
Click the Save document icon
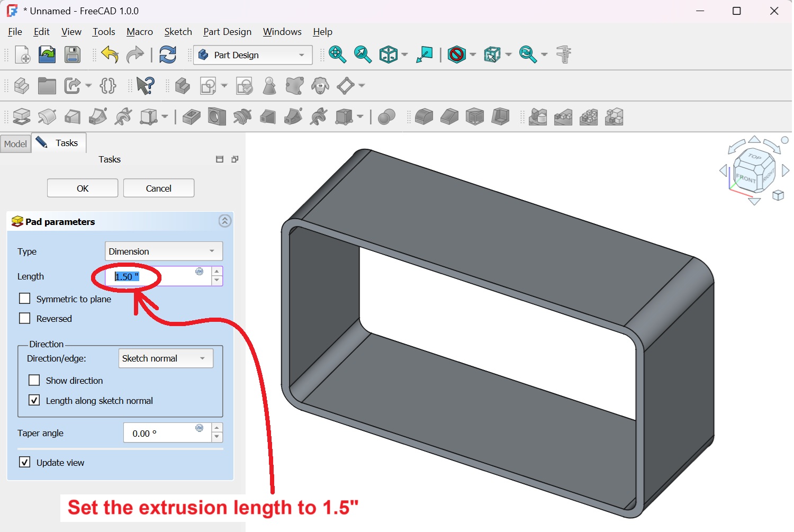click(73, 55)
